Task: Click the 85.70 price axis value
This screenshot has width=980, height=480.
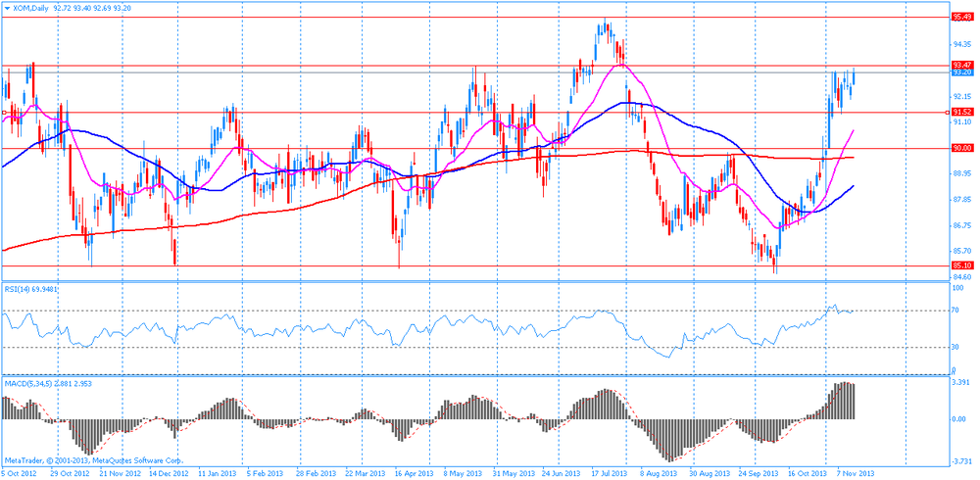Action: tap(962, 251)
